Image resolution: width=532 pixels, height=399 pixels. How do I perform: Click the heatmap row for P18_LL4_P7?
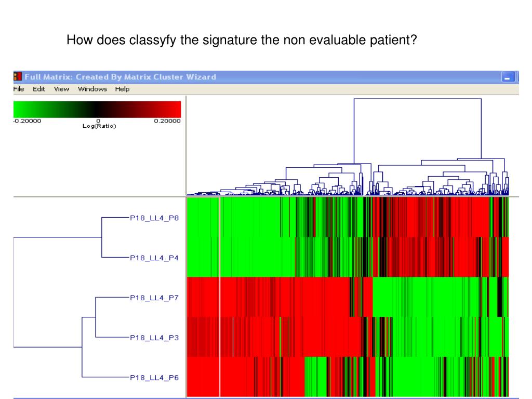(348, 297)
